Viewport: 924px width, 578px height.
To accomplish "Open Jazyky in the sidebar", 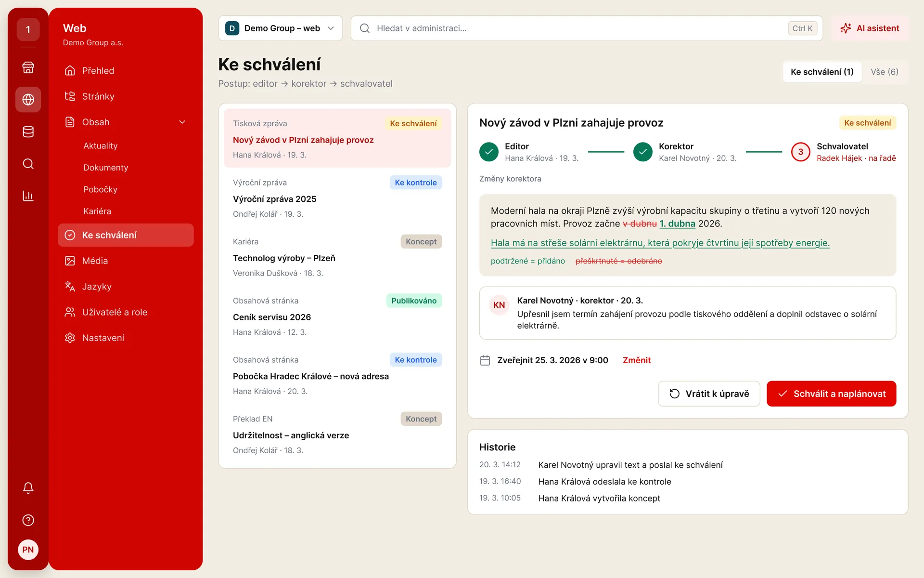I will [x=125, y=287].
